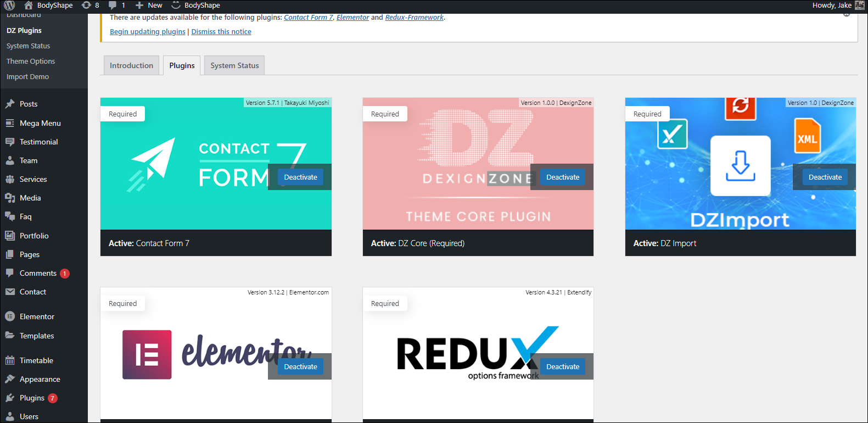
Task: Open the comments bubble icon in admin bar
Action: [x=113, y=5]
